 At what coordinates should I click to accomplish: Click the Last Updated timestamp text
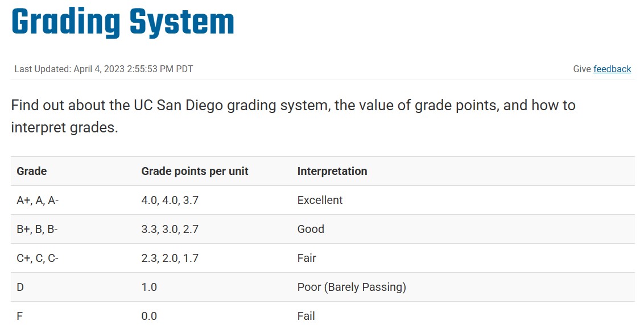click(x=104, y=69)
